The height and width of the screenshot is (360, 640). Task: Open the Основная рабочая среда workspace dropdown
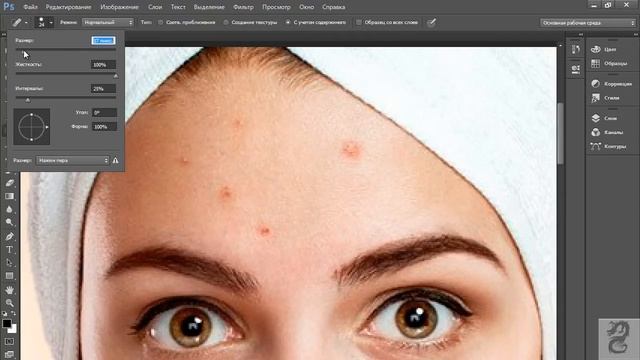pos(588,23)
